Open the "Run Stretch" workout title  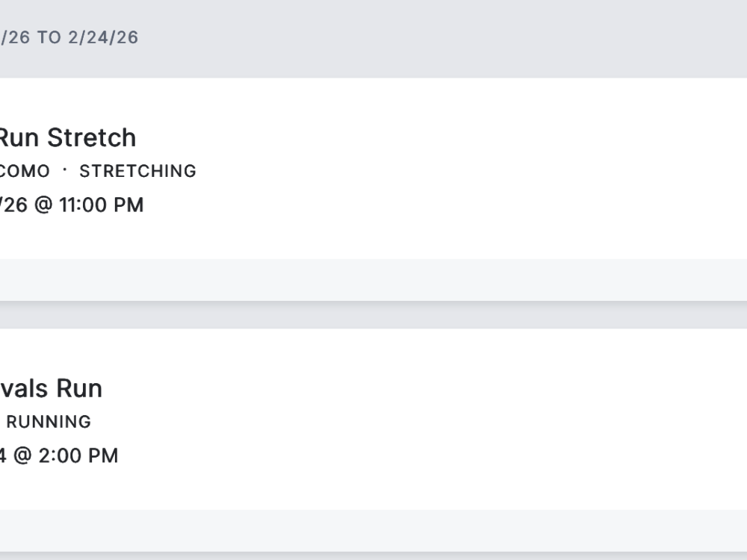tap(67, 137)
